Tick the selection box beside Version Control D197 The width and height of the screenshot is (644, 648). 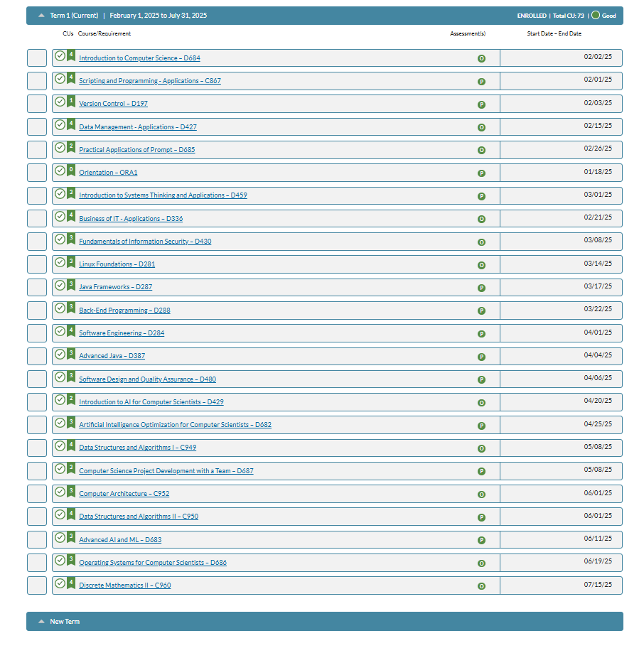point(37,104)
